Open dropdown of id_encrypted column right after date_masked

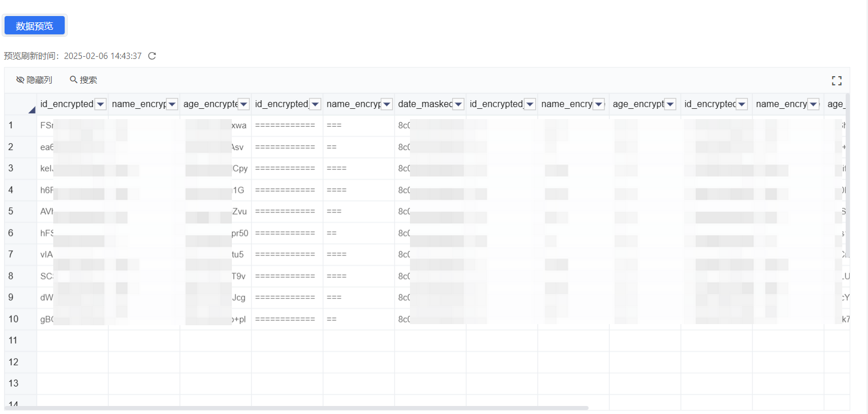[x=530, y=104]
